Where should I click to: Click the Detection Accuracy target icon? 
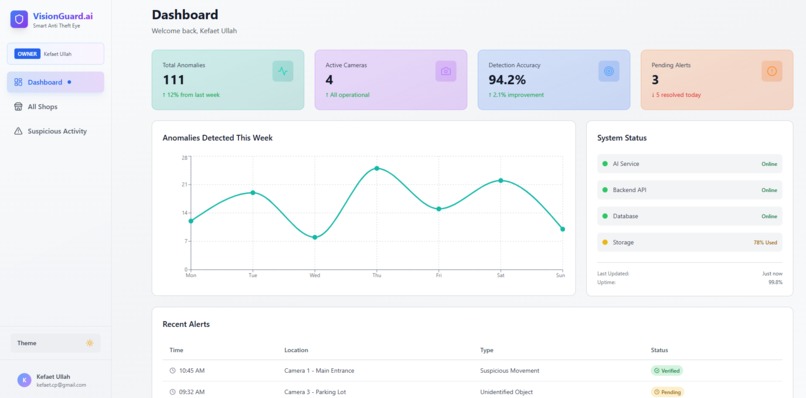[609, 71]
